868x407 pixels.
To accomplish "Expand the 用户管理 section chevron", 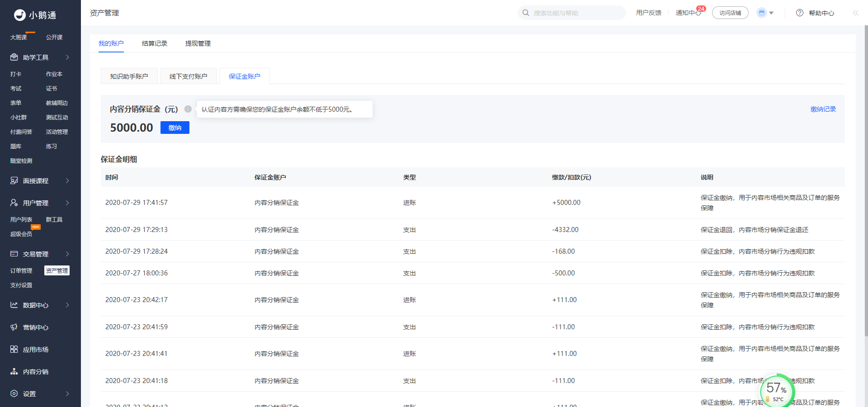I will coord(67,203).
